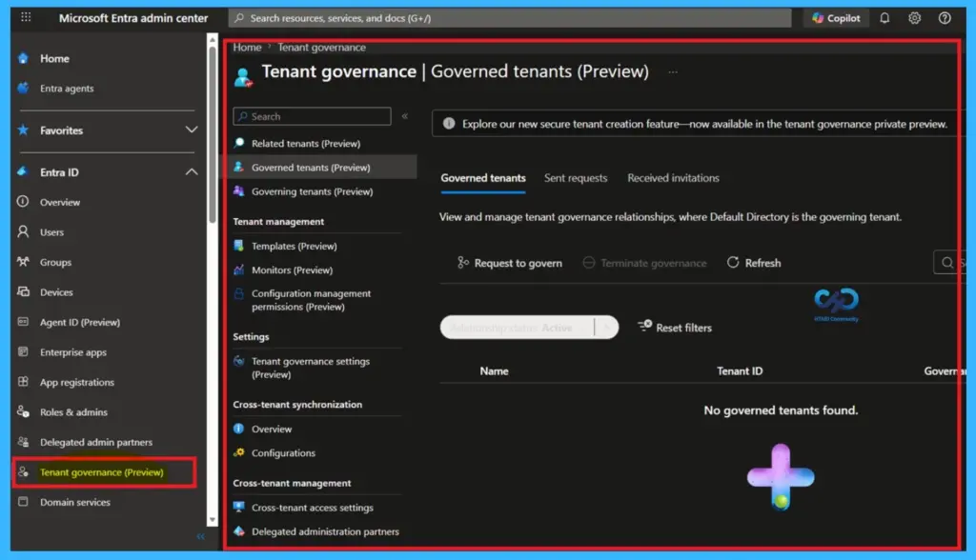The height and width of the screenshot is (560, 976).
Task: Click the Refresh icon to reload tenants
Action: tap(753, 262)
